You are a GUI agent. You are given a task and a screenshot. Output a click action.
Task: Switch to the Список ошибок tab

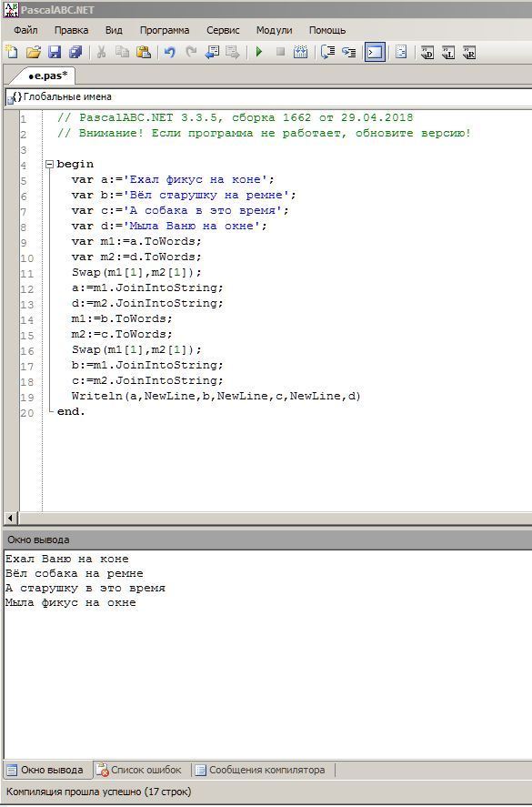(141, 770)
